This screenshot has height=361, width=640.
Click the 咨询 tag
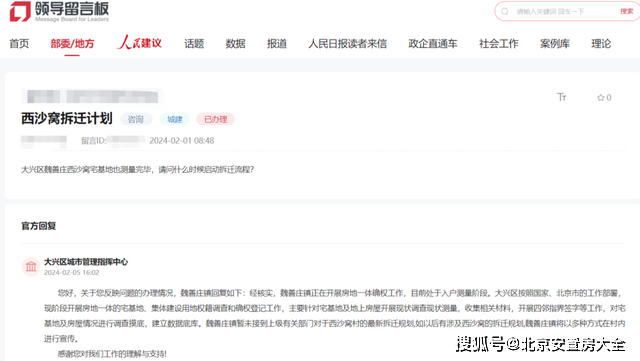[136, 119]
